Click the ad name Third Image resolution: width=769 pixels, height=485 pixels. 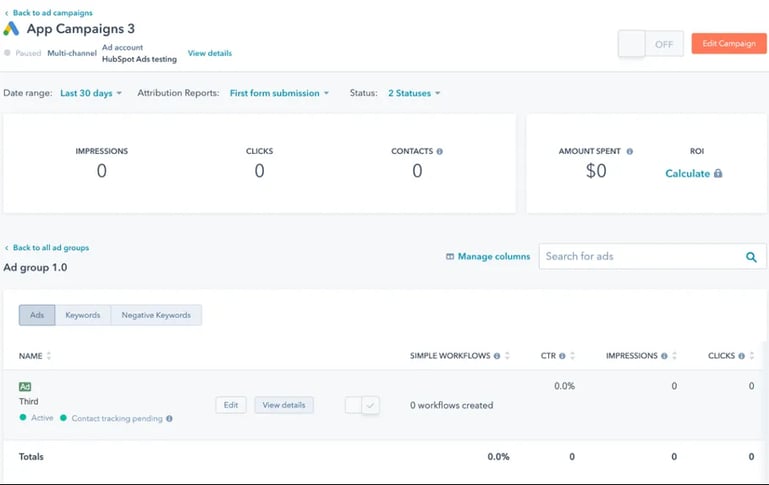28,401
